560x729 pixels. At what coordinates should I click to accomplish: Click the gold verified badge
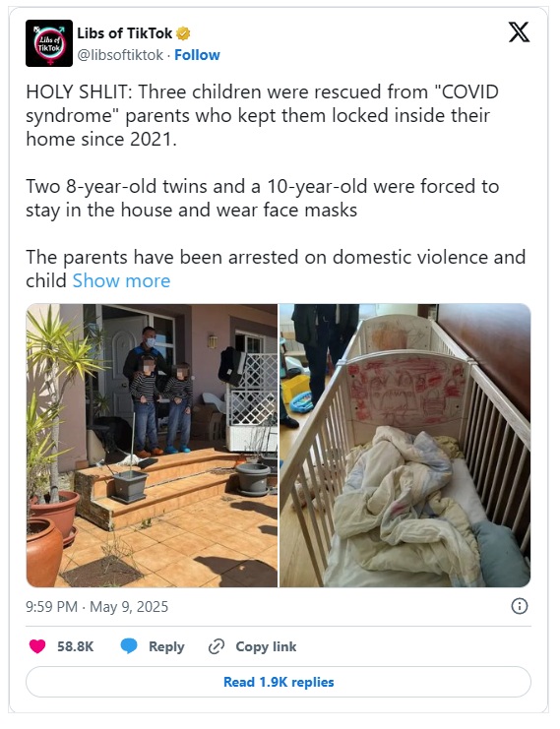pyautogui.click(x=183, y=33)
